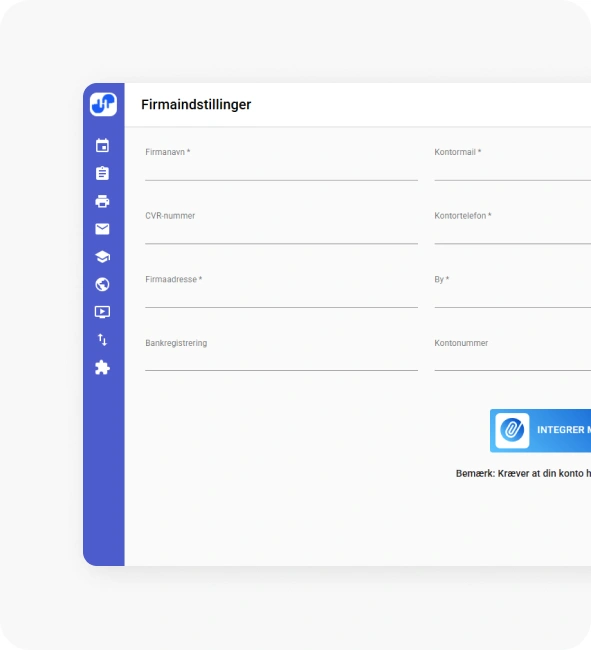Click the INTEGRER button label

[x=560, y=430]
